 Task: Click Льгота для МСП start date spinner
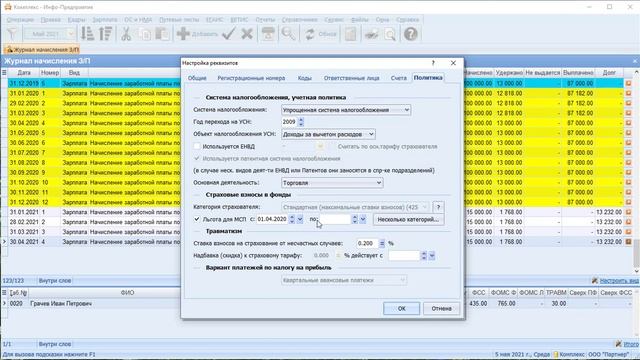(292, 219)
